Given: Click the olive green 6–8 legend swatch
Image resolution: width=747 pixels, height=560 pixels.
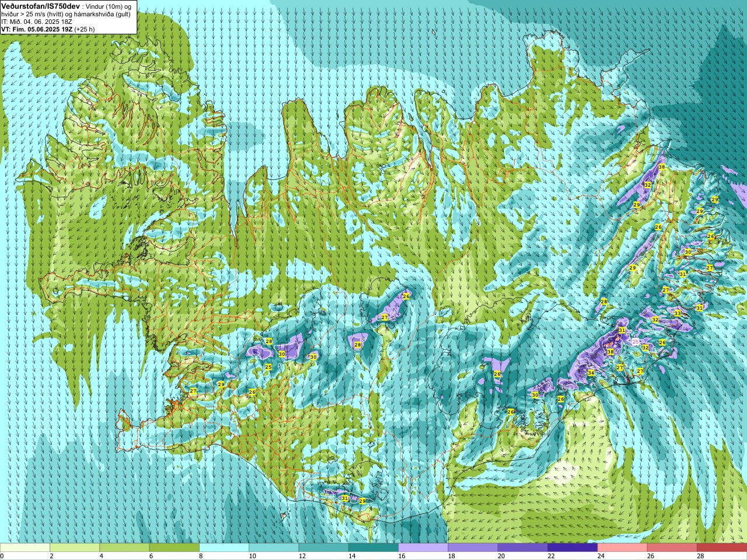Looking at the screenshot, I should point(174,548).
